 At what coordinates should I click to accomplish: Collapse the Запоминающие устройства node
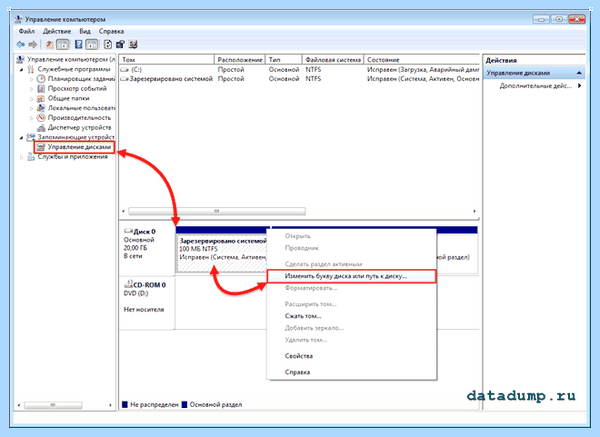[x=21, y=137]
